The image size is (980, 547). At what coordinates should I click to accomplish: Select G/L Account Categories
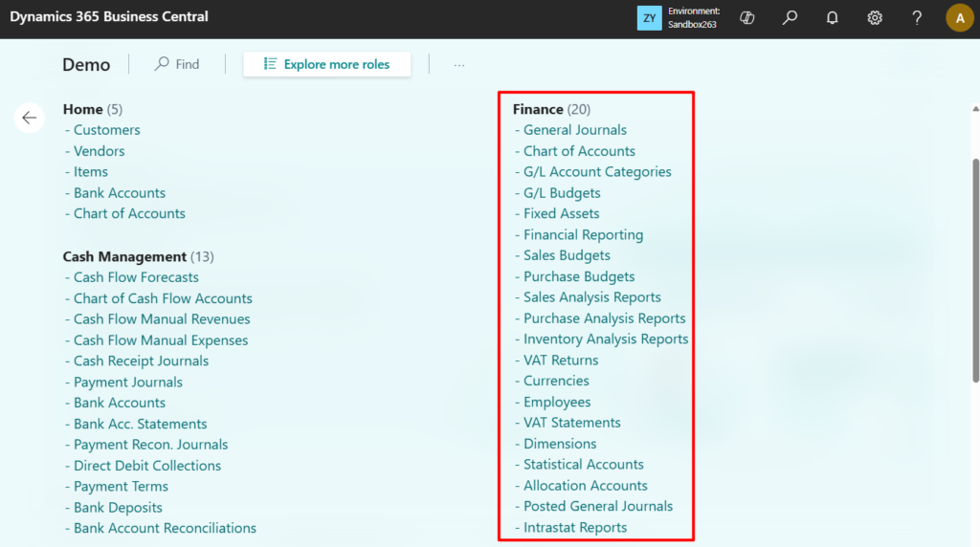597,172
